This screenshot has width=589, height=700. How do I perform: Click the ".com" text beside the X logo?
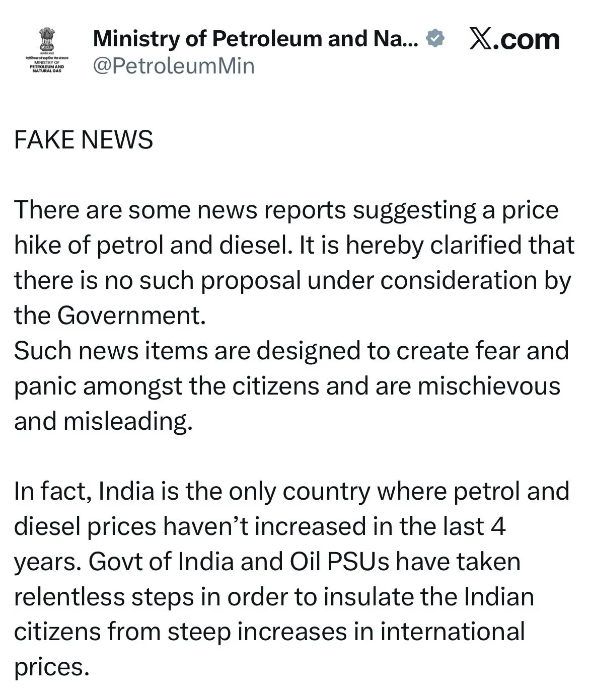click(x=526, y=40)
